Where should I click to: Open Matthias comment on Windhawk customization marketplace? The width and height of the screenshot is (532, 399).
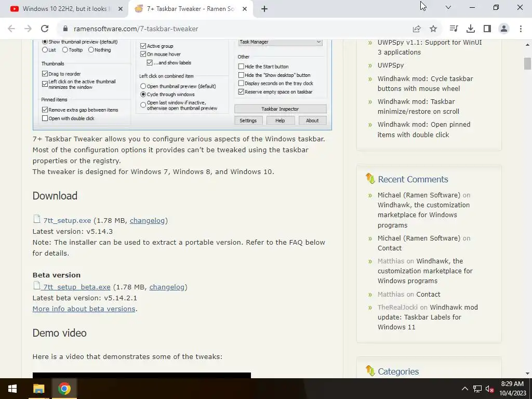(425, 271)
